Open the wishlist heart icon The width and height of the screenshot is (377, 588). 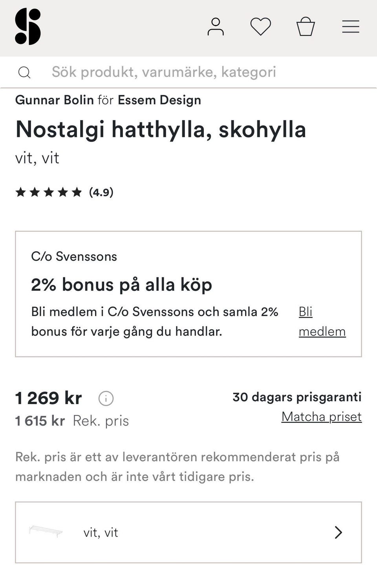tap(261, 27)
